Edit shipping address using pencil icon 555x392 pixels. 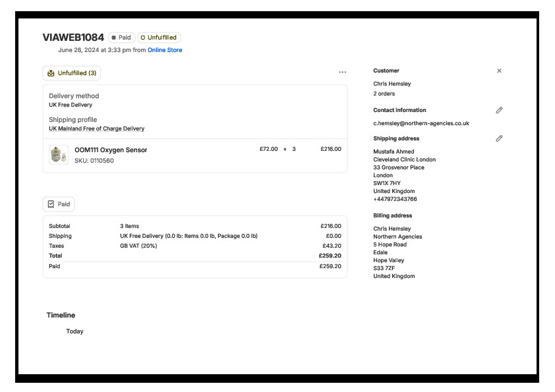click(499, 138)
